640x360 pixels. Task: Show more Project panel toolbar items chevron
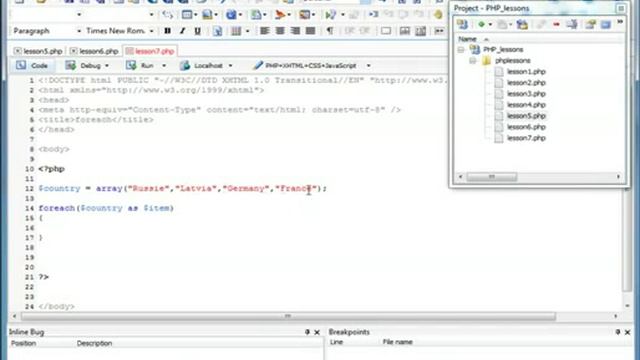[620, 22]
